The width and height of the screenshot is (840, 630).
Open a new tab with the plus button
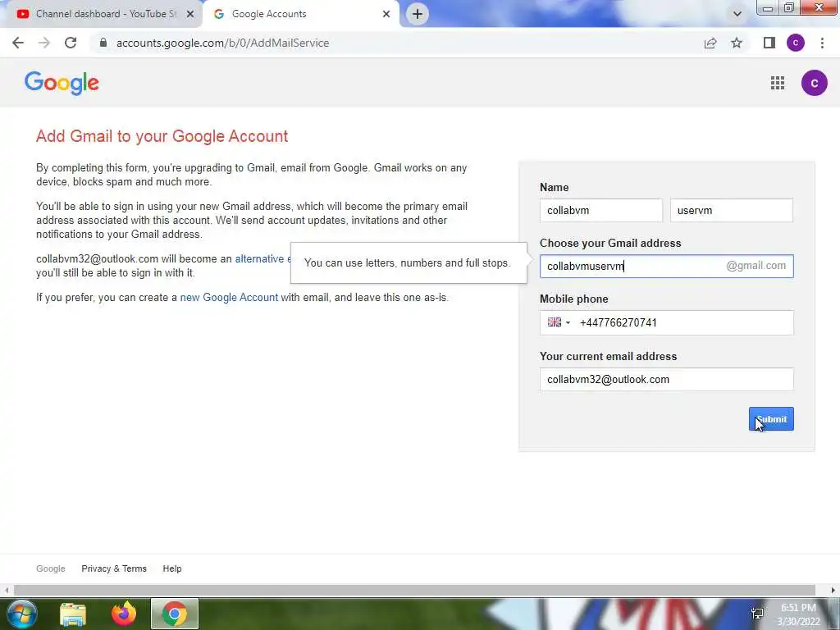(x=418, y=14)
